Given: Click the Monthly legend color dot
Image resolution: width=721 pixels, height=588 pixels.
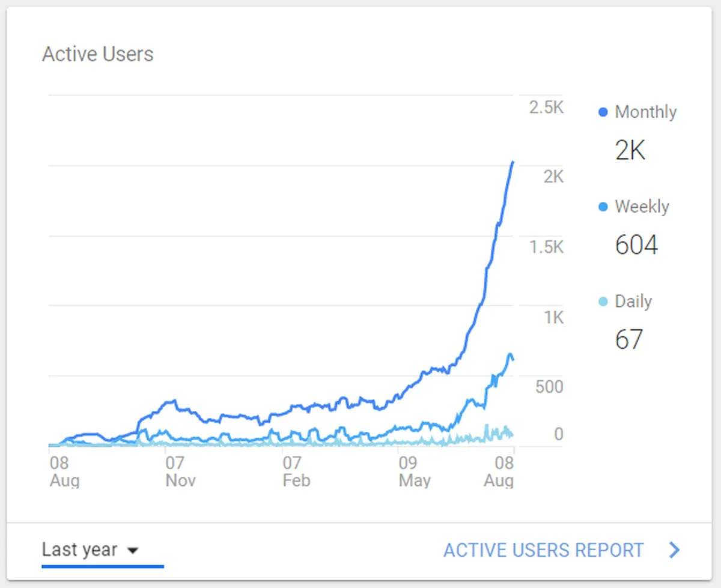Looking at the screenshot, I should pyautogui.click(x=603, y=112).
